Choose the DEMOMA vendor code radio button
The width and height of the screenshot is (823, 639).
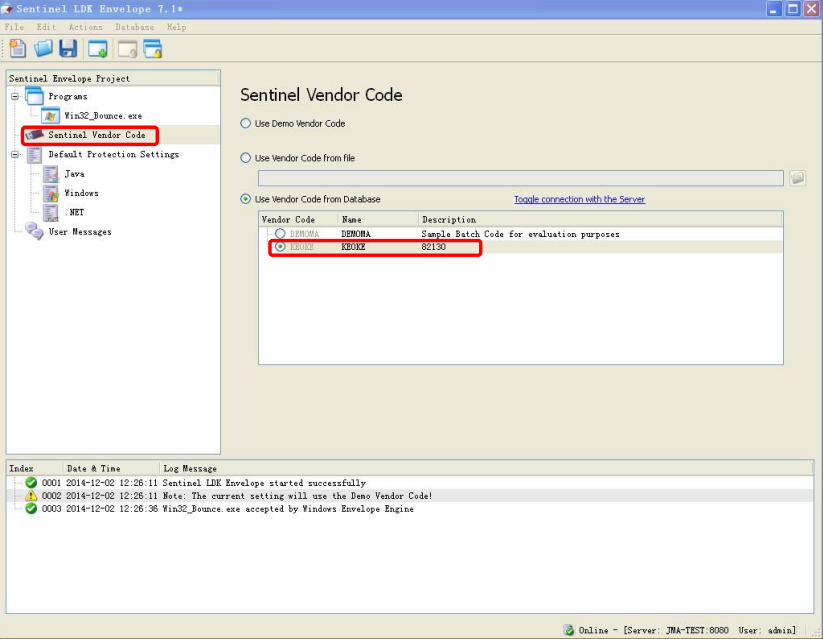pyautogui.click(x=280, y=234)
